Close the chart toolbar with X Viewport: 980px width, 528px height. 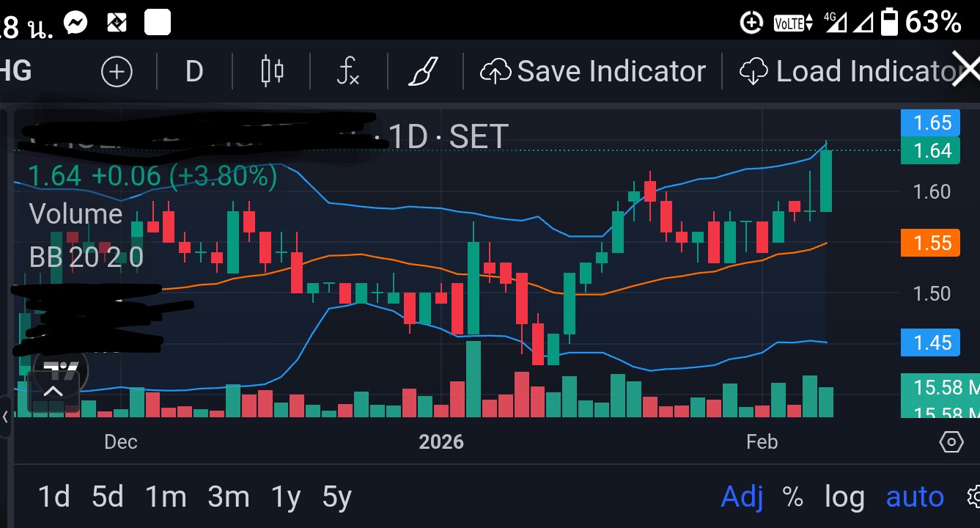click(x=966, y=70)
